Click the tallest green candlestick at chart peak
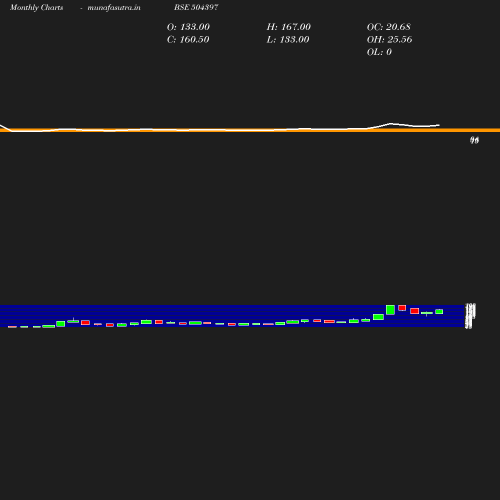Screen dimensions: 500x500 [390, 310]
